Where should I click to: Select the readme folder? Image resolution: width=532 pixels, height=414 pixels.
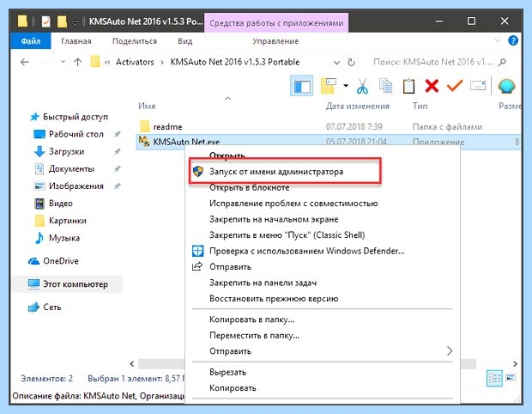click(167, 126)
